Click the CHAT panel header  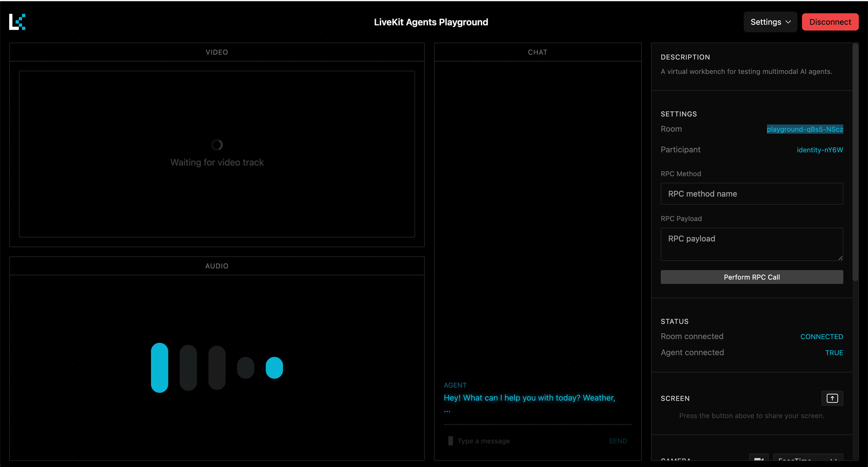[538, 52]
